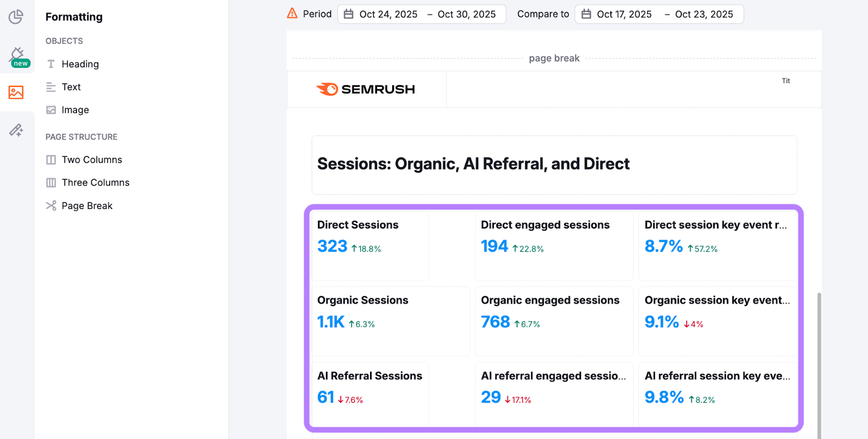This screenshot has width=868, height=439.
Task: Add a Text object
Action: [x=71, y=87]
